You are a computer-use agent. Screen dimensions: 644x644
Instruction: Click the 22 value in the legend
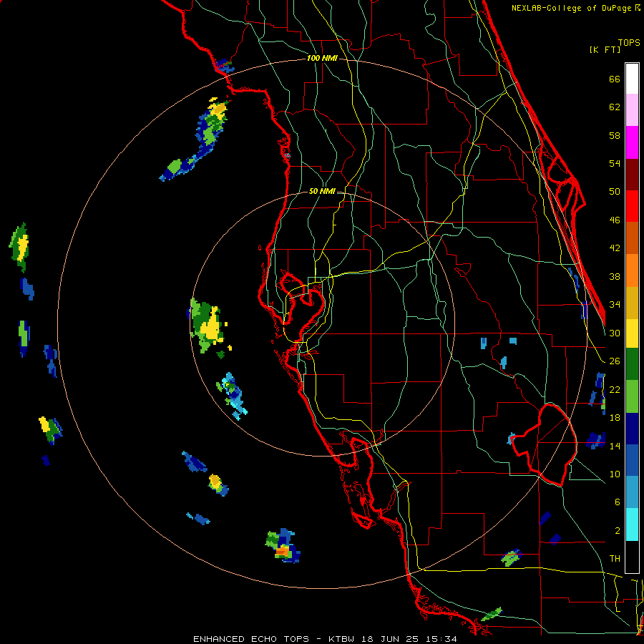click(615, 389)
